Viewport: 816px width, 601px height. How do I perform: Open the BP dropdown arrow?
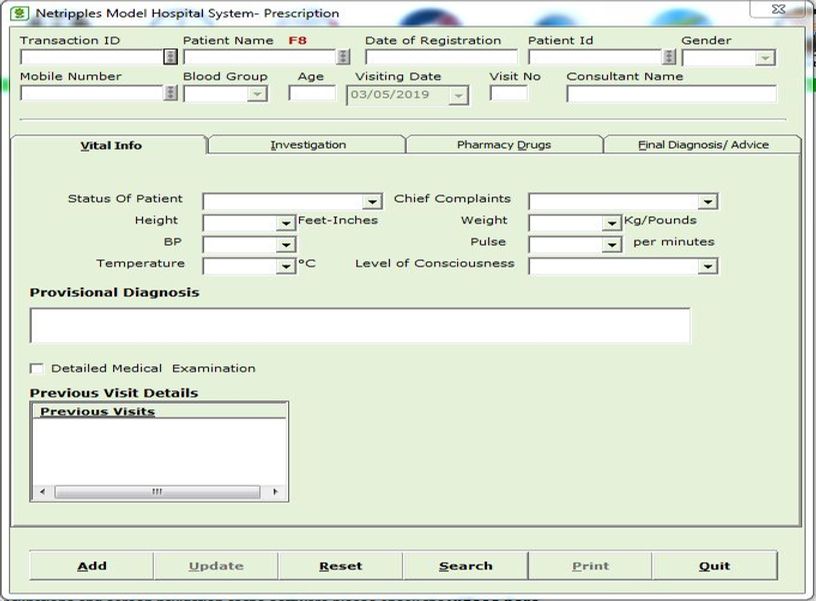[286, 245]
